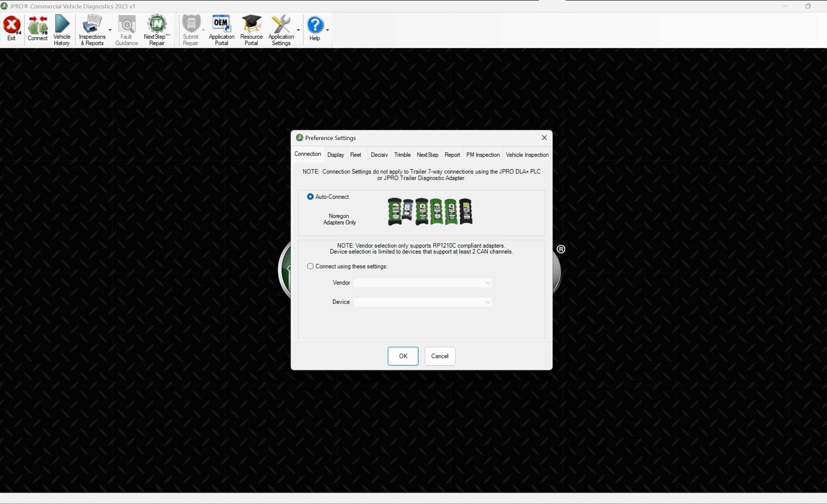The width and height of the screenshot is (827, 504).
Task: Expand the Help dropdown arrow
Action: [x=327, y=30]
